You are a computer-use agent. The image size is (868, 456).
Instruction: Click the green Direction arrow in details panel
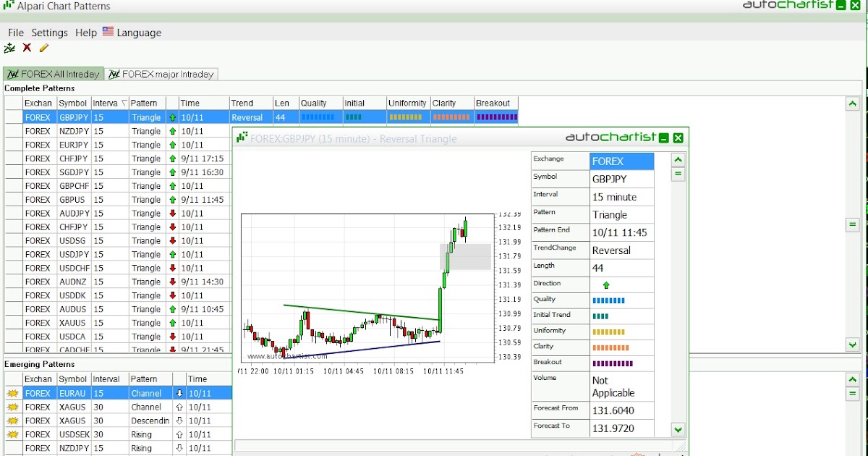pyautogui.click(x=606, y=285)
